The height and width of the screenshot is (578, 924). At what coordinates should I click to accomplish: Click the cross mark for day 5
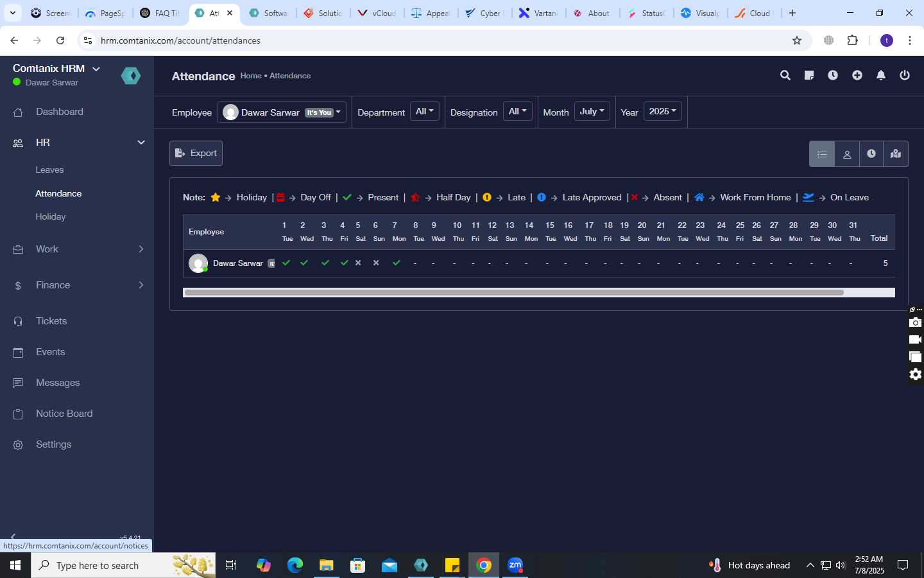[x=358, y=263]
